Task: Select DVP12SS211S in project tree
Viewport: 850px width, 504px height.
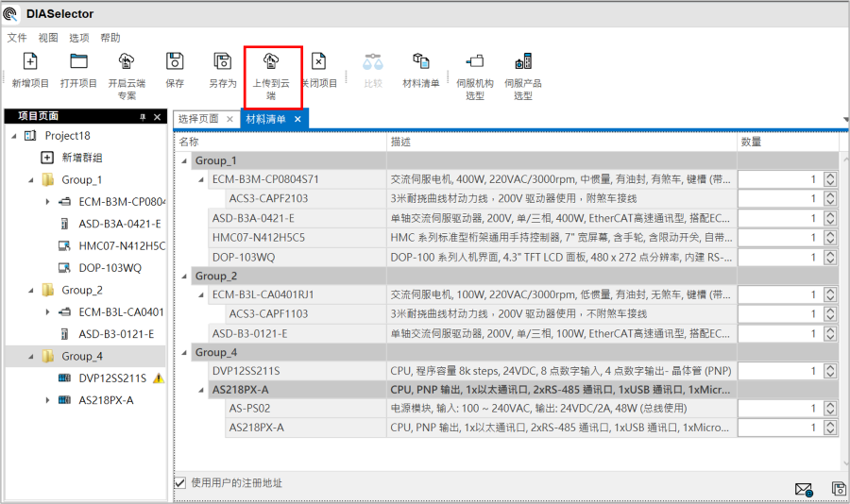Action: [112, 378]
